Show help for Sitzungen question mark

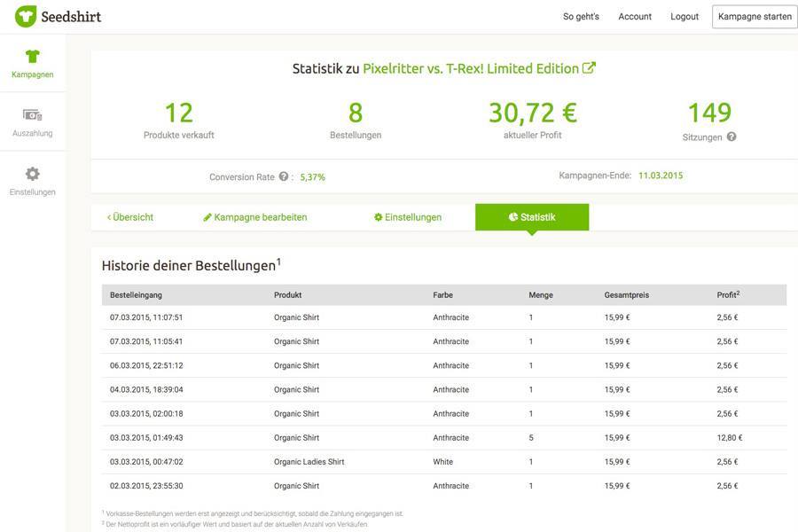click(x=731, y=137)
